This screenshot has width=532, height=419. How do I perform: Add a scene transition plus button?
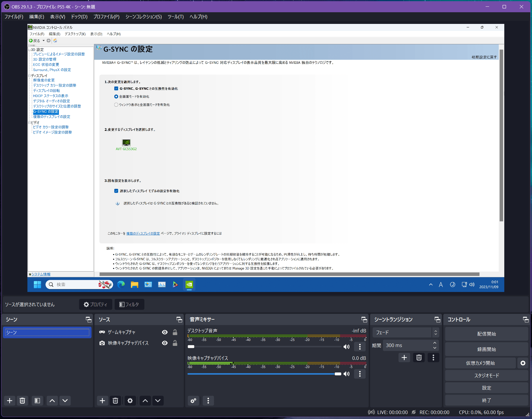(x=404, y=358)
